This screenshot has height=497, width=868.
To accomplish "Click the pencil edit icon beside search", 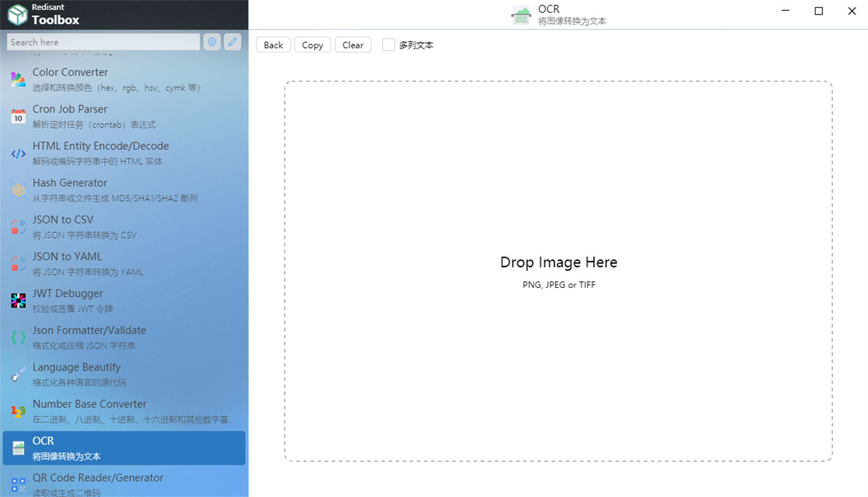I will pyautogui.click(x=232, y=42).
